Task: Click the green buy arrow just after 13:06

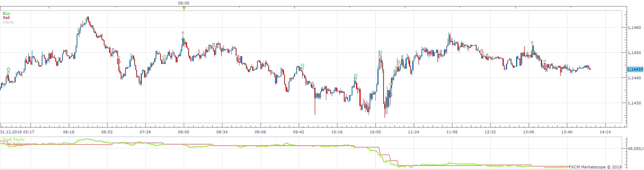Action: tap(532, 52)
